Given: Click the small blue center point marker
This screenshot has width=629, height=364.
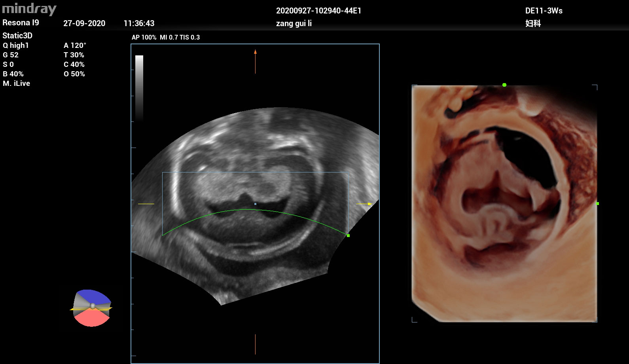Looking at the screenshot, I should pos(255,204).
